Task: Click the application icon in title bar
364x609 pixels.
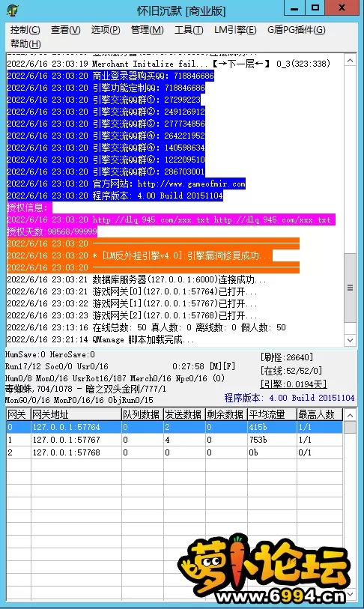Action: [13, 10]
